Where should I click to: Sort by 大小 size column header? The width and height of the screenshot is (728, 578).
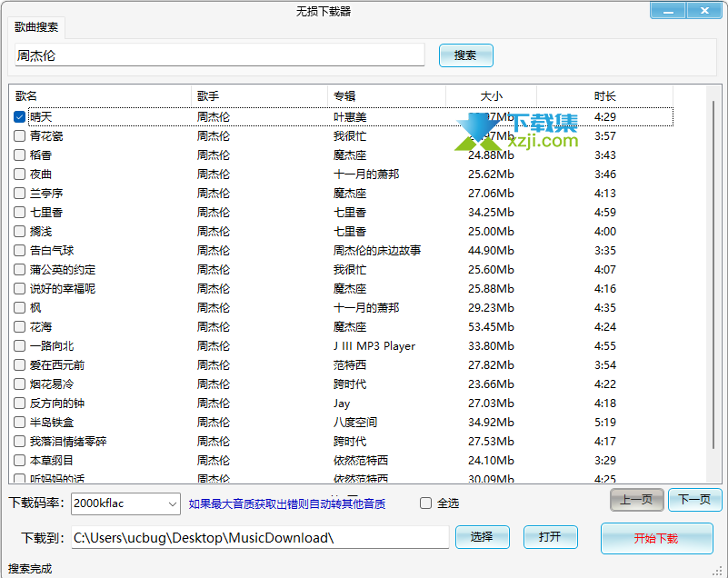[491, 95]
